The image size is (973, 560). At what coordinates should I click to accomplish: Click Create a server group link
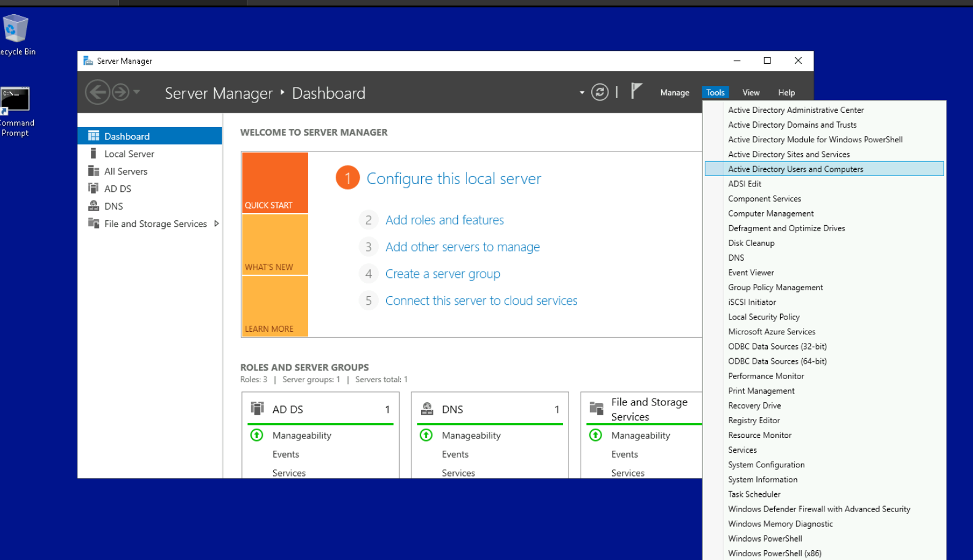443,274
